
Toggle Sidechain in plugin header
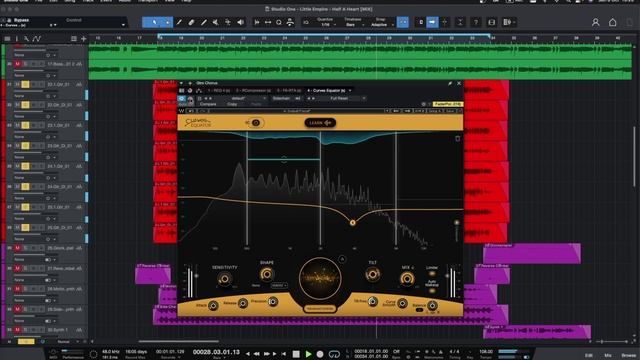[x=281, y=98]
